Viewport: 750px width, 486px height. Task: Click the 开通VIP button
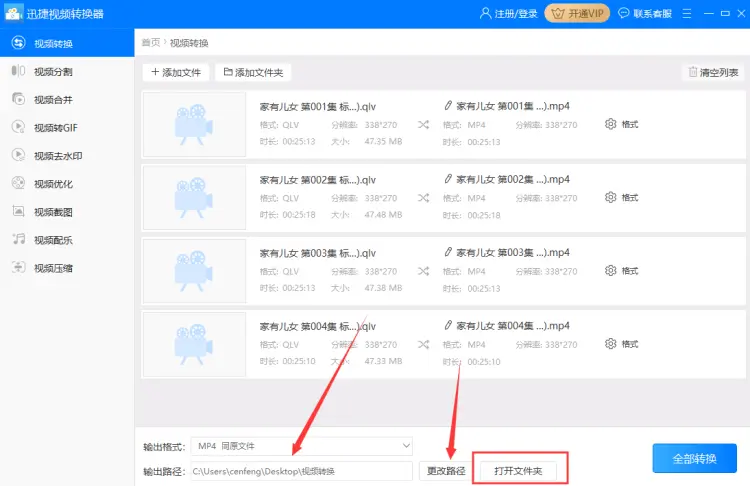(577, 13)
